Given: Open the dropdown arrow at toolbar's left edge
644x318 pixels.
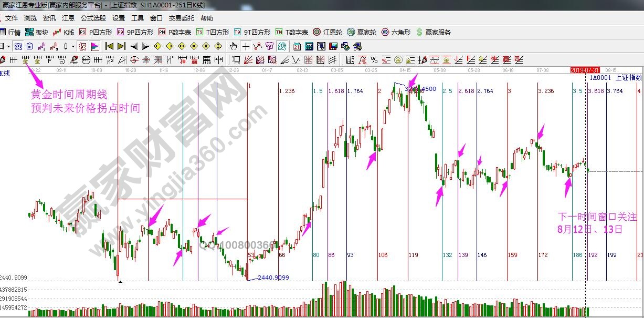Looking at the screenshot, I should point(8,46).
